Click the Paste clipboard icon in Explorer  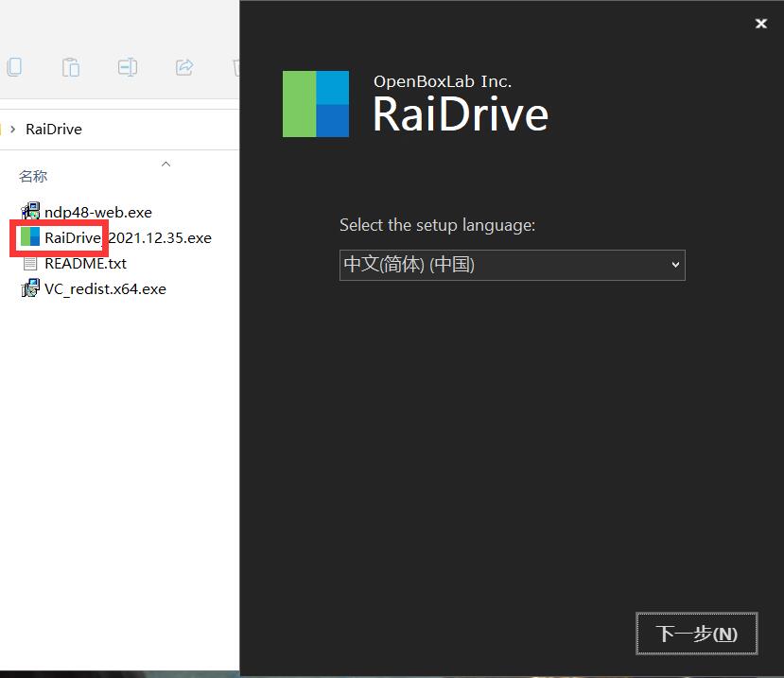(x=71, y=67)
